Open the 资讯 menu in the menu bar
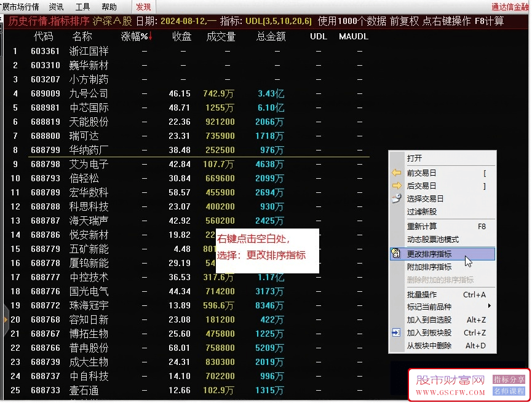This screenshot has width=532, height=403. (56, 7)
